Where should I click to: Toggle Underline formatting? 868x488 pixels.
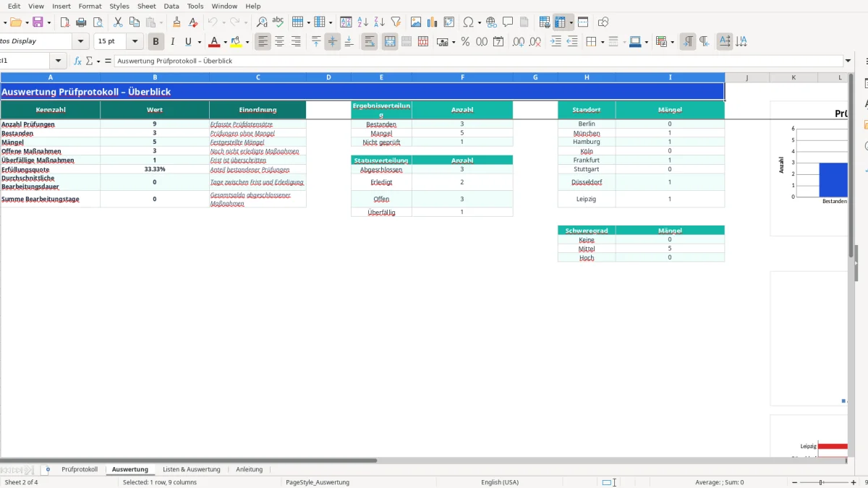pyautogui.click(x=189, y=42)
